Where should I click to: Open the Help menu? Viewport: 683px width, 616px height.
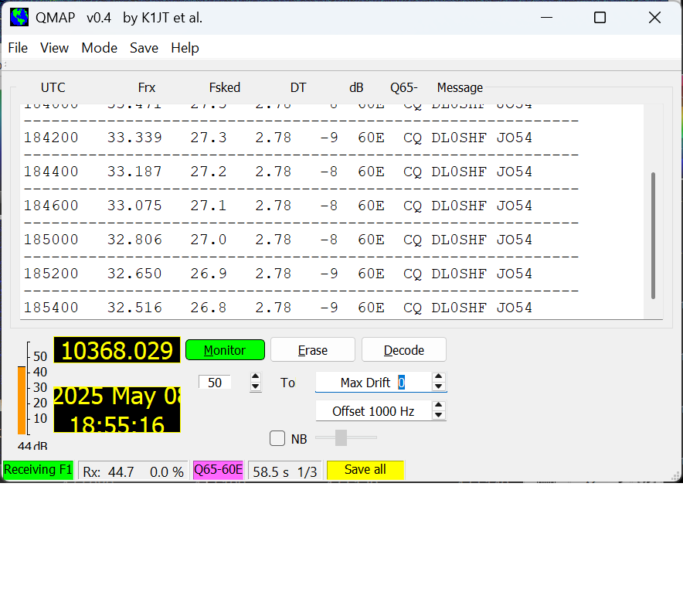coord(185,47)
